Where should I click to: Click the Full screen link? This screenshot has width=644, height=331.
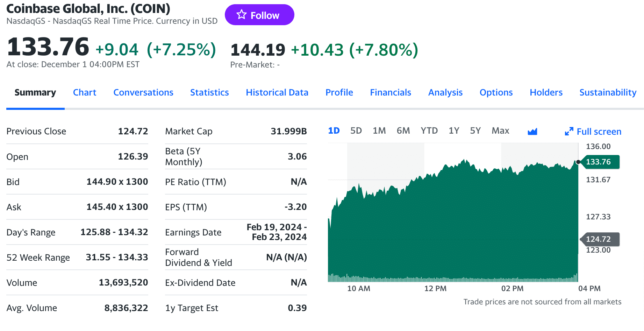tap(599, 132)
